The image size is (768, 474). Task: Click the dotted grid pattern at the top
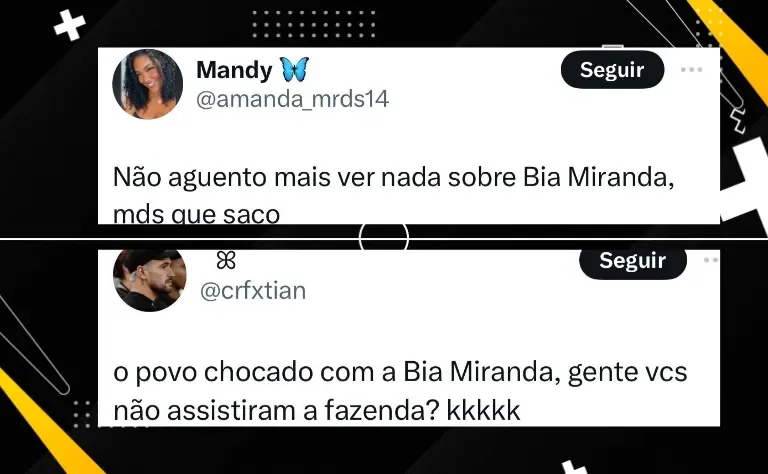point(313,24)
